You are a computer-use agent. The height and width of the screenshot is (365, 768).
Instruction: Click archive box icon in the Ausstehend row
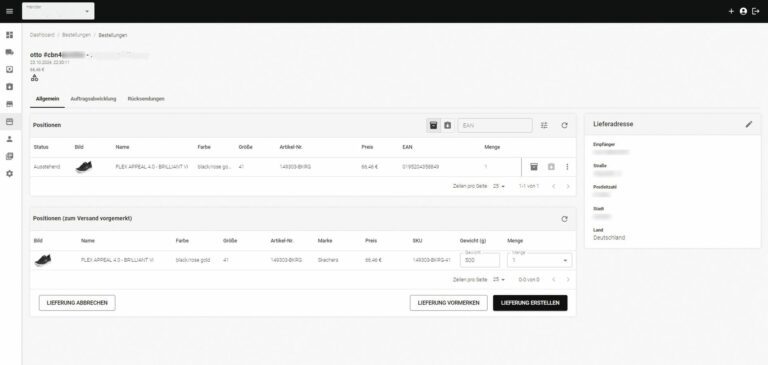tap(534, 167)
